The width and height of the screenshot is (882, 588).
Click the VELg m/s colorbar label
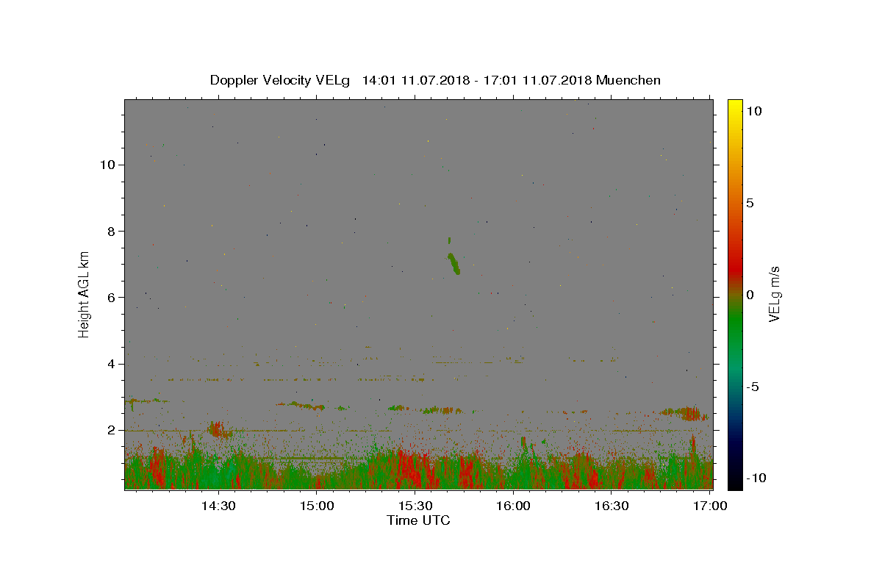click(x=775, y=294)
